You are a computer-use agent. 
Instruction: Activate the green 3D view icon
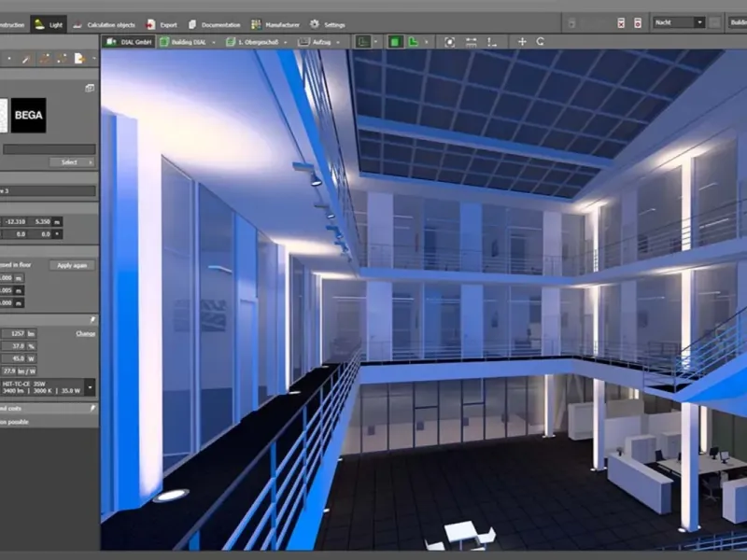pos(394,42)
